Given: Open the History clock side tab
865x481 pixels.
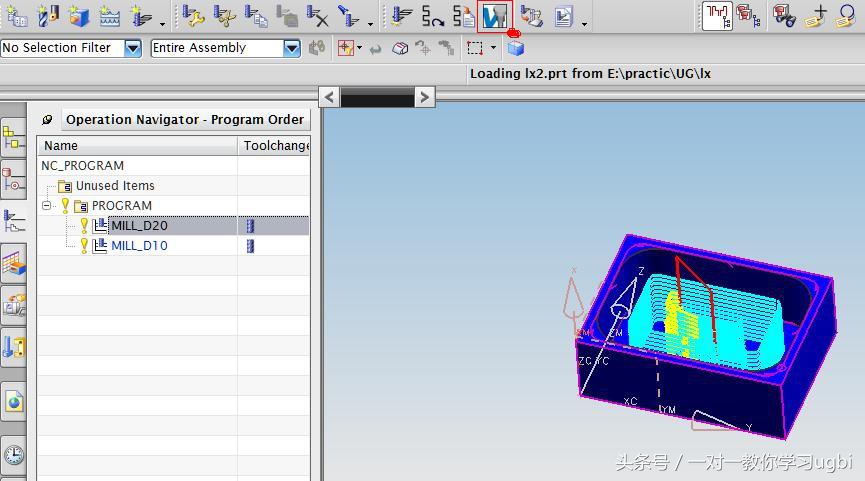Looking at the screenshot, I should click(x=14, y=455).
